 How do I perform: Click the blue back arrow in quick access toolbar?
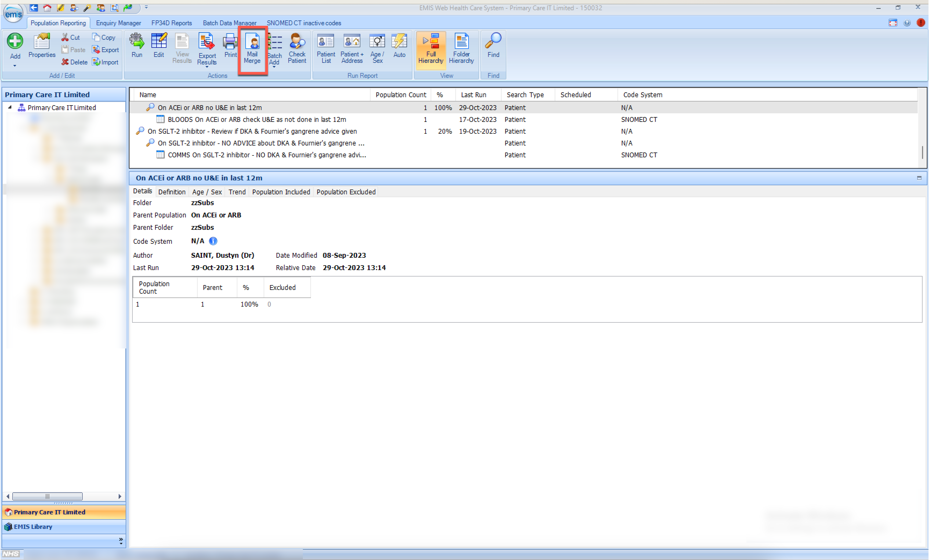click(34, 8)
